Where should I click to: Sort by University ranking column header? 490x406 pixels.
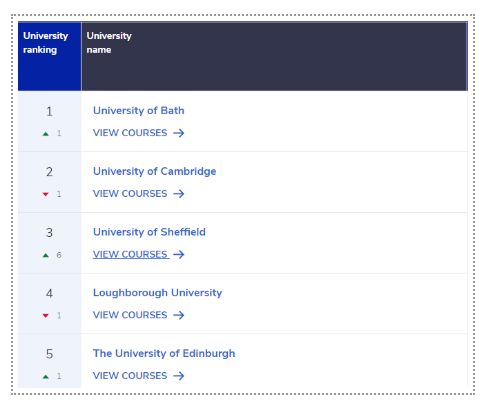point(50,56)
